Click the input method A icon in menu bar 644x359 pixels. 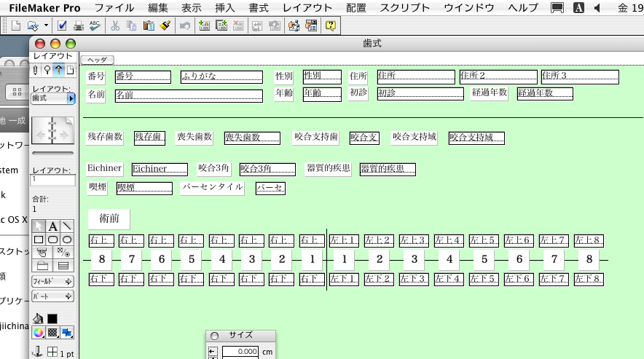pos(578,8)
